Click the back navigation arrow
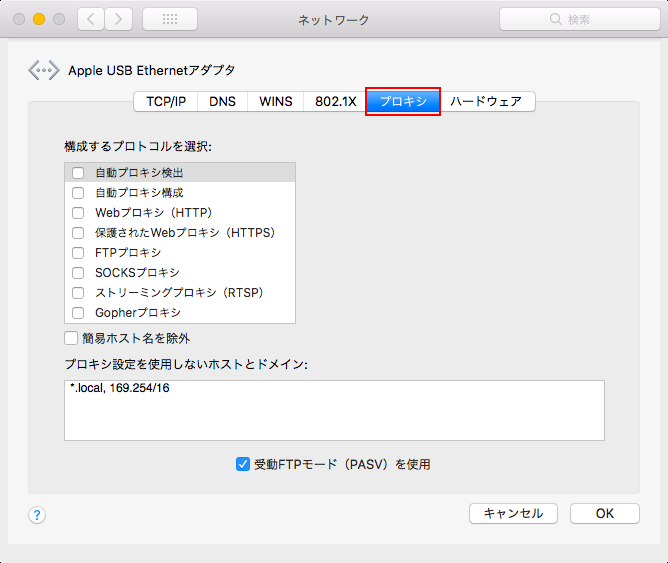The height and width of the screenshot is (563, 668). pyautogui.click(x=91, y=19)
